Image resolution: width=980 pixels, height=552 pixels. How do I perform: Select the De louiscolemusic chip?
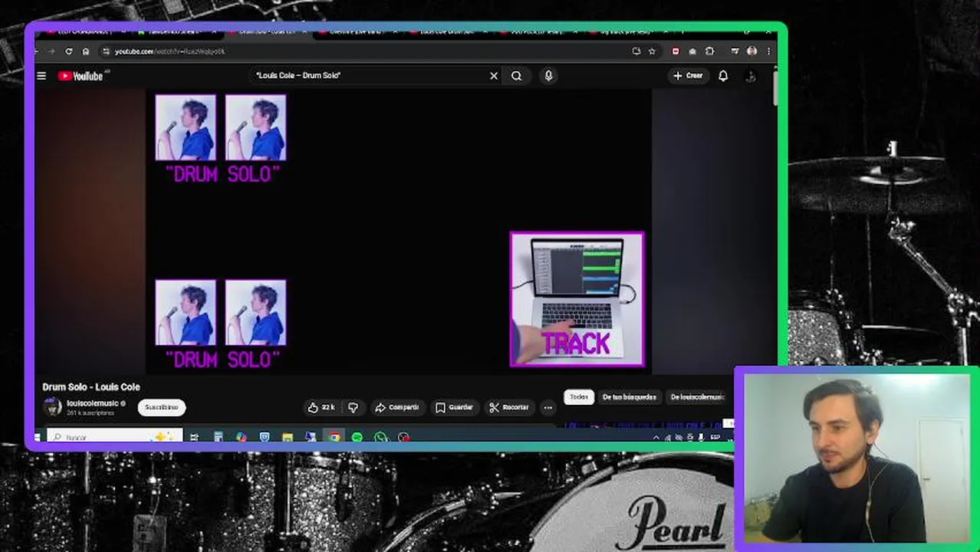coord(697,397)
